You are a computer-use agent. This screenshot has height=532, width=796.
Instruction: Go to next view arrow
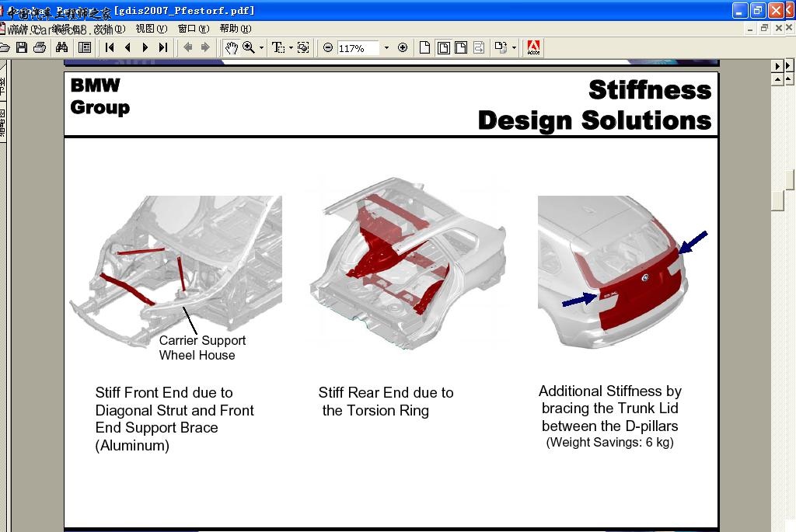pos(205,47)
